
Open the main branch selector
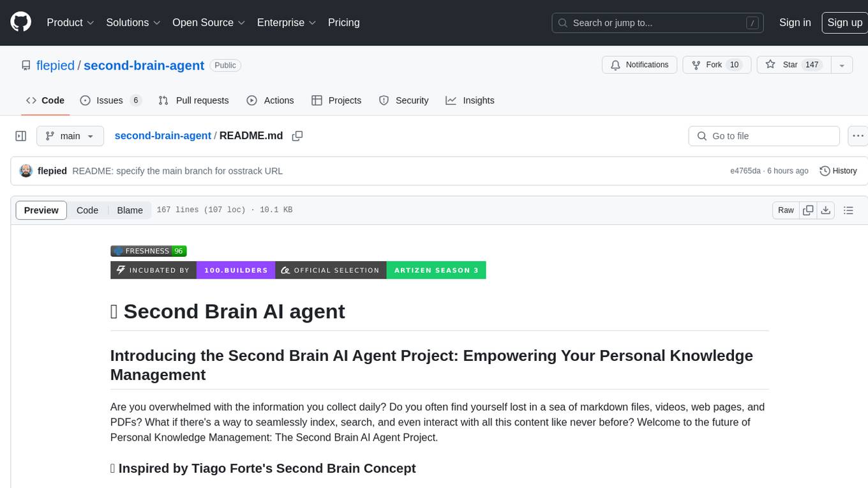(x=70, y=136)
